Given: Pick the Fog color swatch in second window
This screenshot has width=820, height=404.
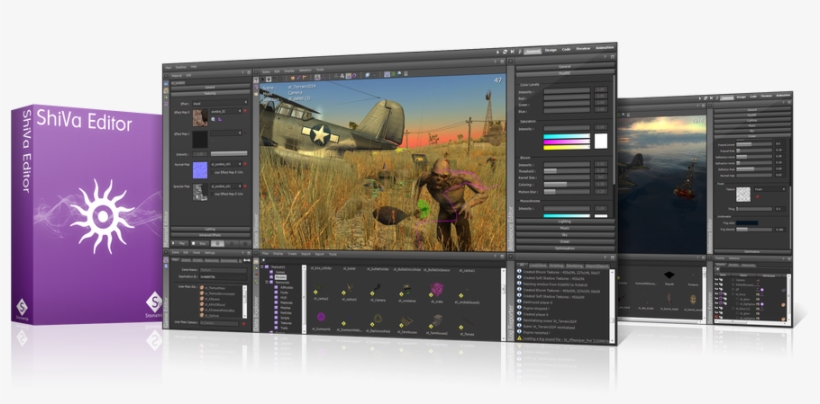Looking at the screenshot, I should coord(746,223).
